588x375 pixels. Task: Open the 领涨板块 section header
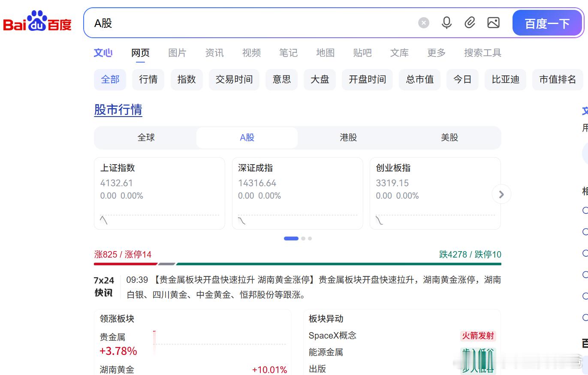click(x=117, y=319)
